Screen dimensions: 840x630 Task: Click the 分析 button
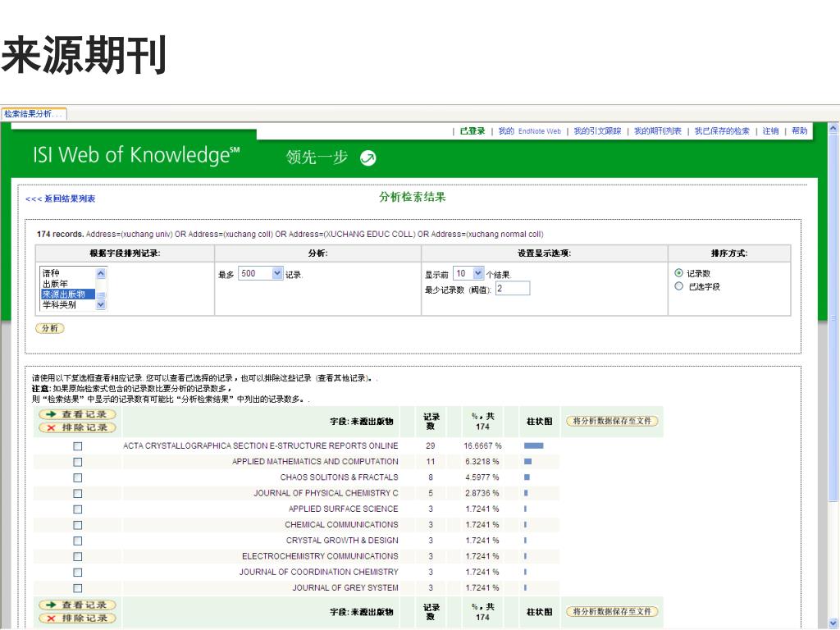(50, 328)
